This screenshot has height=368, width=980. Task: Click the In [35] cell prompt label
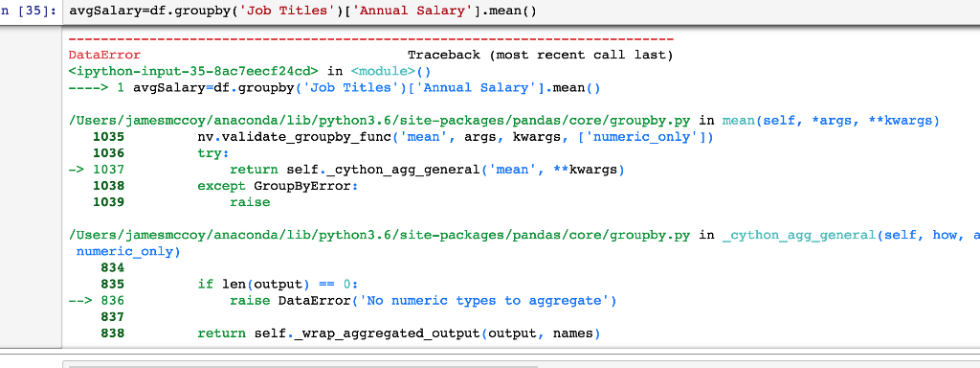29,11
